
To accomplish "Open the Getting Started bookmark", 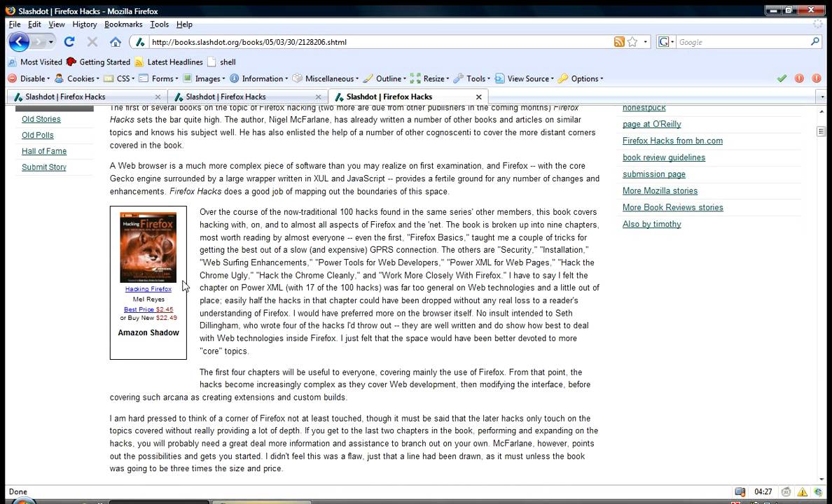I will 98,62.
